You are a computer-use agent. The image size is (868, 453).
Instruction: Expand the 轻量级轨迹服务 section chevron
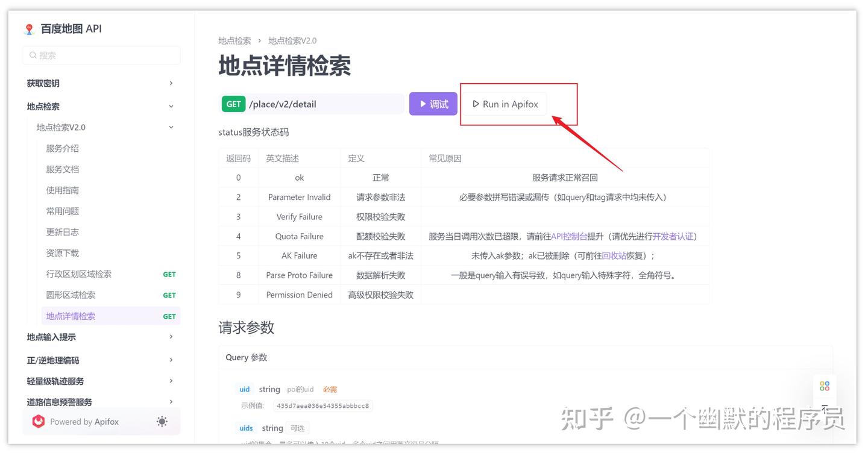171,381
